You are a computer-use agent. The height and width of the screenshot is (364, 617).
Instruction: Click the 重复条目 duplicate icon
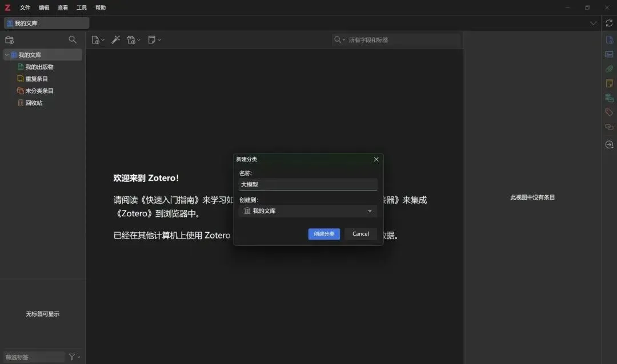(21, 79)
